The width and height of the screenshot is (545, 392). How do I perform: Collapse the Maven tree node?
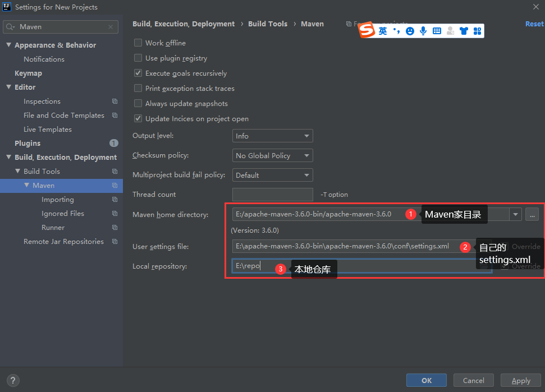coord(26,185)
